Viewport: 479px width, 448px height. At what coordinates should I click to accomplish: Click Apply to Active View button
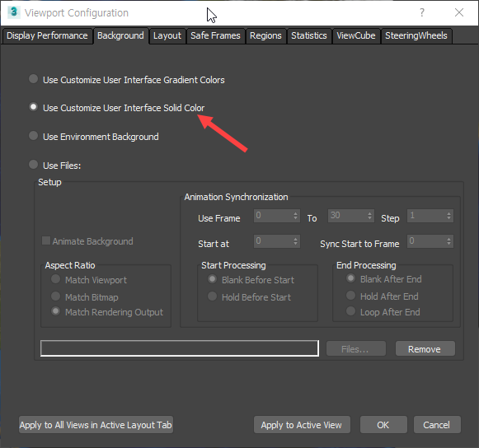[x=302, y=424]
